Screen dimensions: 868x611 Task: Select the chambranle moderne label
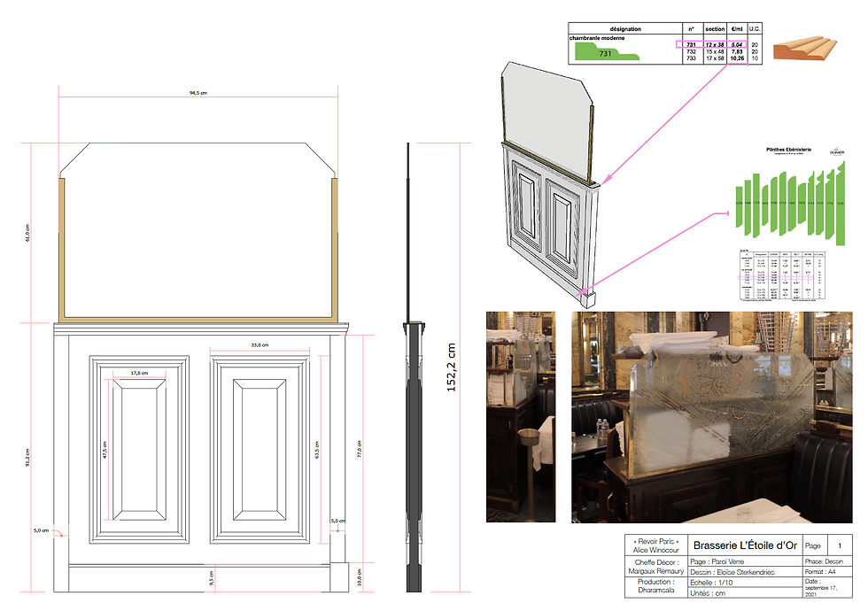click(597, 38)
